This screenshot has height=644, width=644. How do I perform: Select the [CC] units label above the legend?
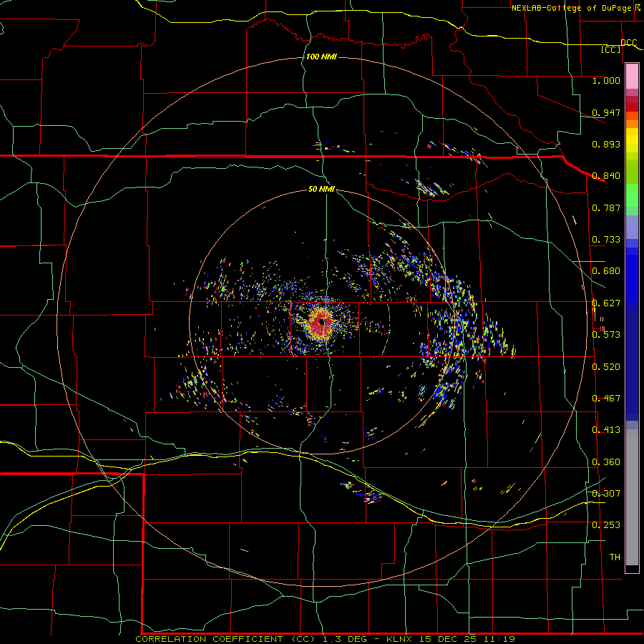(x=611, y=49)
